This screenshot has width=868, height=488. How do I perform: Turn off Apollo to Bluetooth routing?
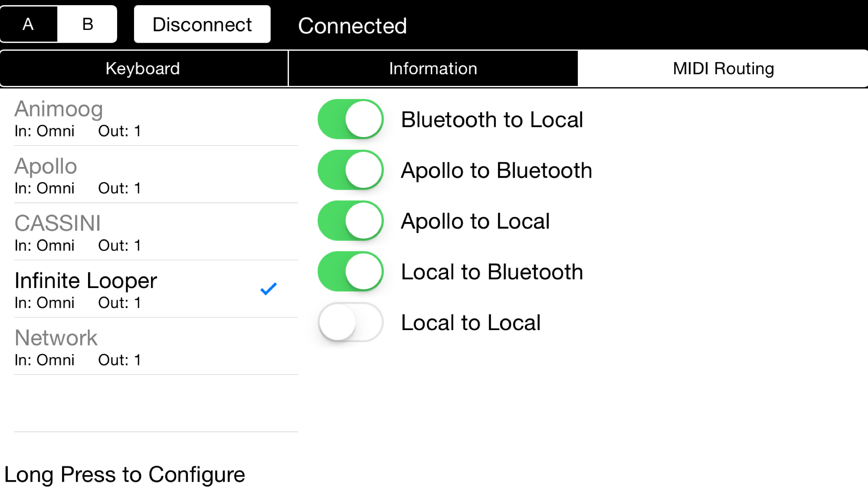(x=351, y=170)
